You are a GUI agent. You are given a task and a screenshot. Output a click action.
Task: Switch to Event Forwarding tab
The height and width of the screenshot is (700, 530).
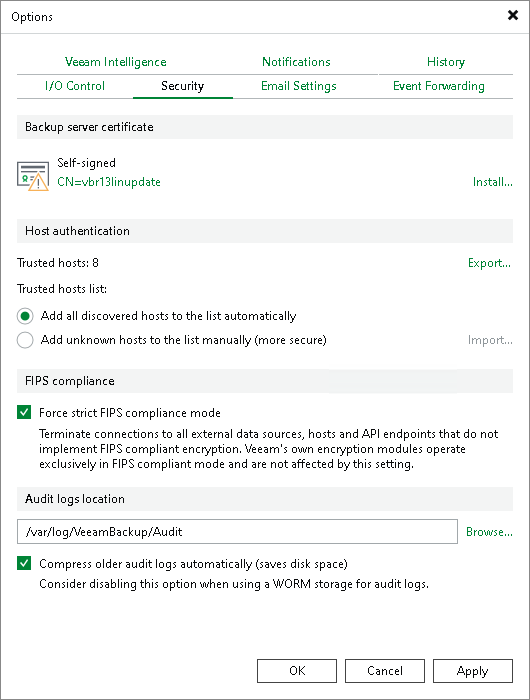click(438, 86)
